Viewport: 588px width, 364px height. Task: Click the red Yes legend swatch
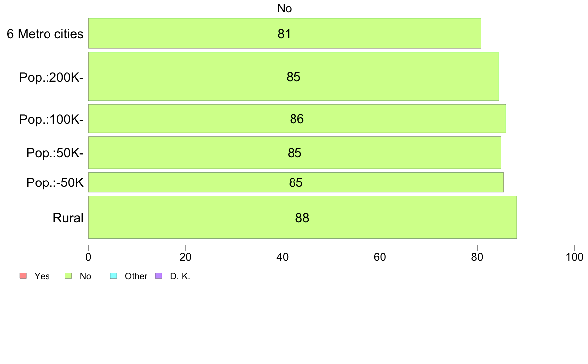coord(23,276)
